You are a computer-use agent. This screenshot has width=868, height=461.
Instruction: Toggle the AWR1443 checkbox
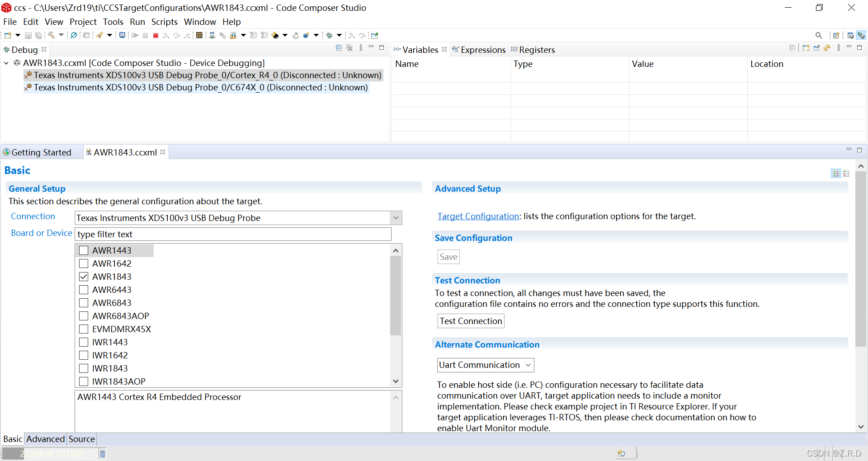tap(84, 250)
